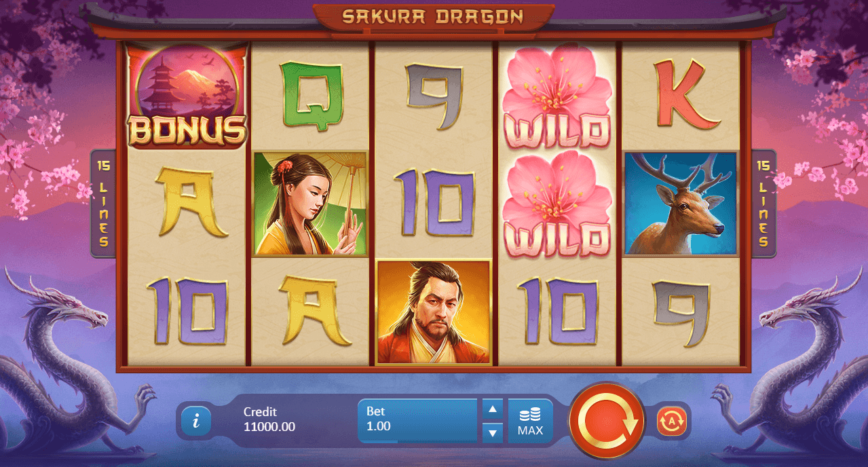Select the samurai symbol
This screenshot has height=467, width=868.
tap(434, 312)
